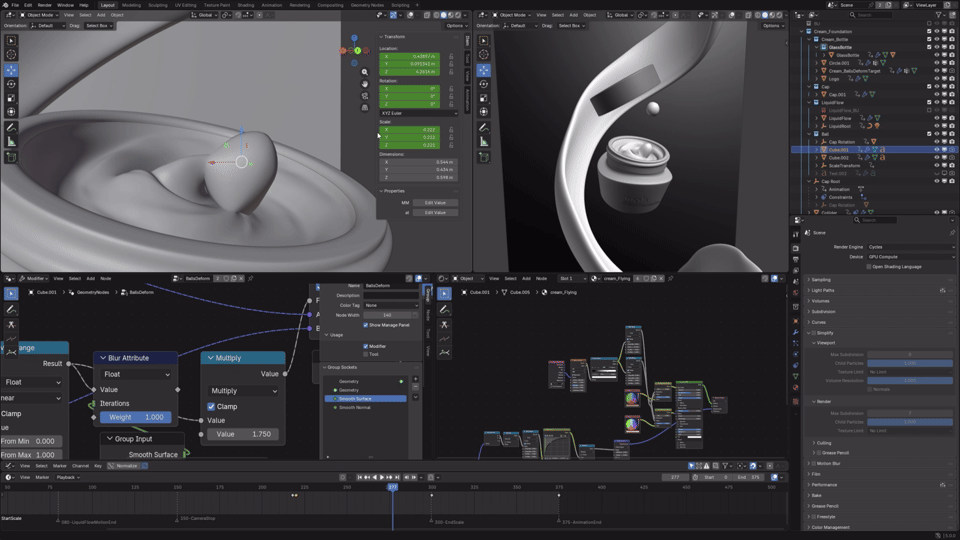Open the Render properties tab icon
This screenshot has height=540, width=960.
click(795, 249)
